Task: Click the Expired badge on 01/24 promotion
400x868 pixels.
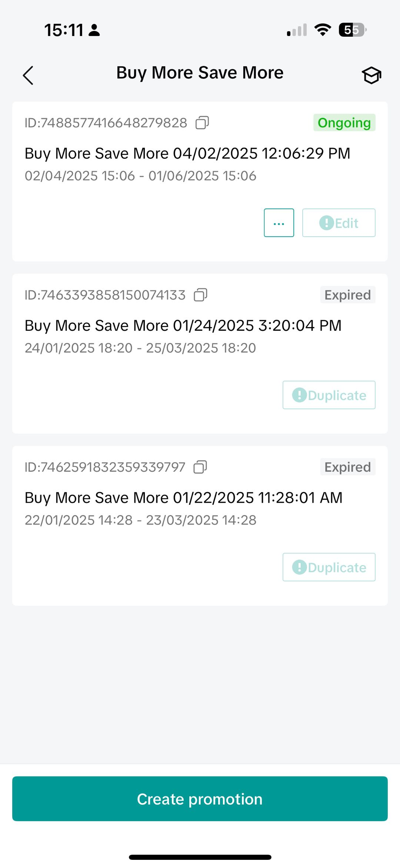Action: (347, 295)
